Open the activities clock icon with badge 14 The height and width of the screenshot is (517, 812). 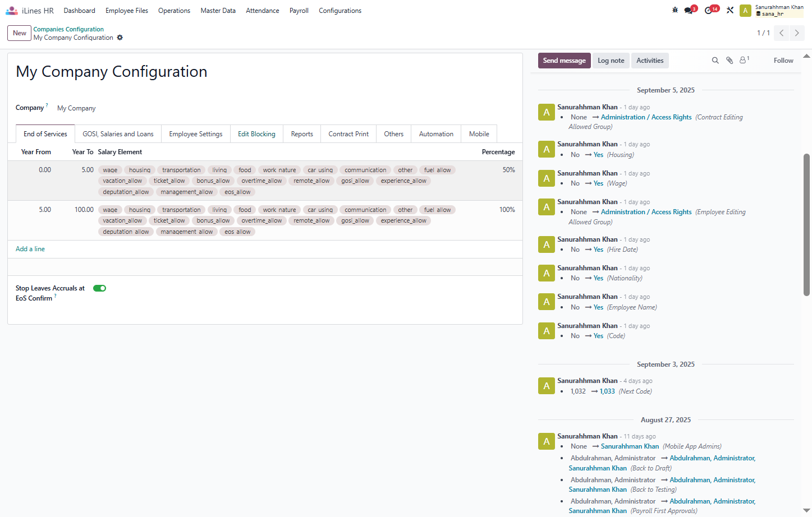point(709,10)
